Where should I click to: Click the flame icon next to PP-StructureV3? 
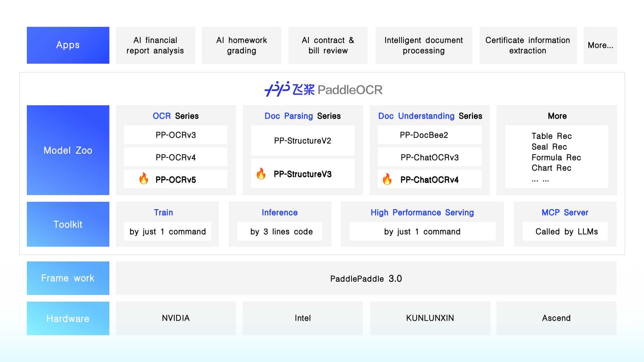coord(261,174)
